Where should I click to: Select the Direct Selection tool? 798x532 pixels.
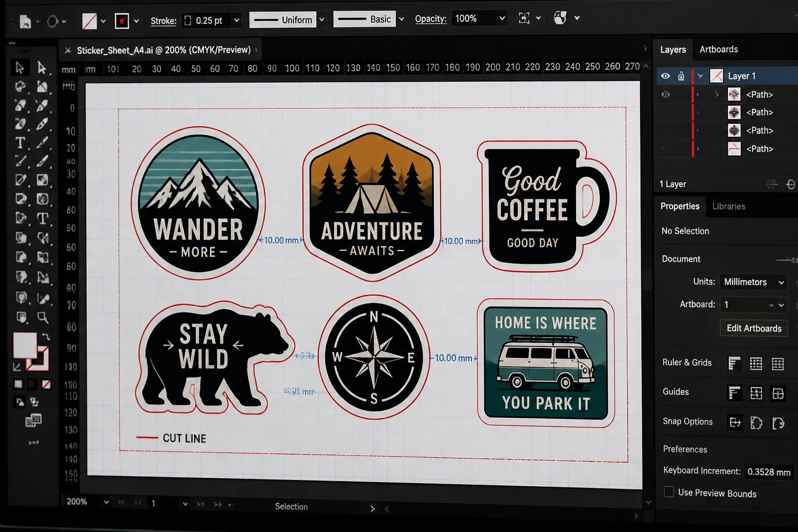click(42, 68)
